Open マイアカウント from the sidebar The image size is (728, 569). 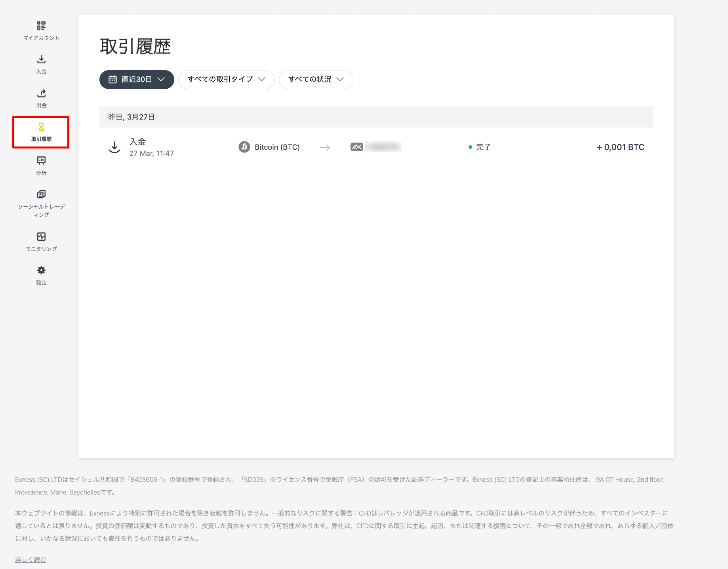tap(41, 30)
